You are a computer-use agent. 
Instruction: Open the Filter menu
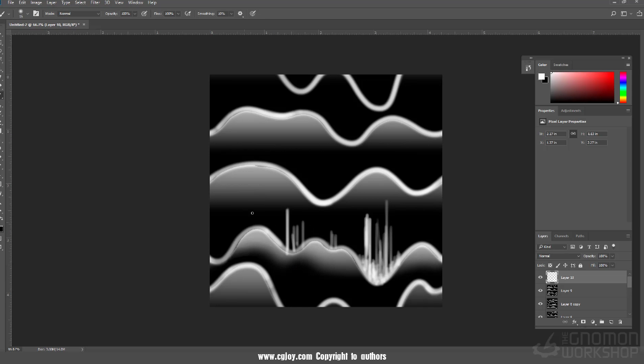click(95, 2)
